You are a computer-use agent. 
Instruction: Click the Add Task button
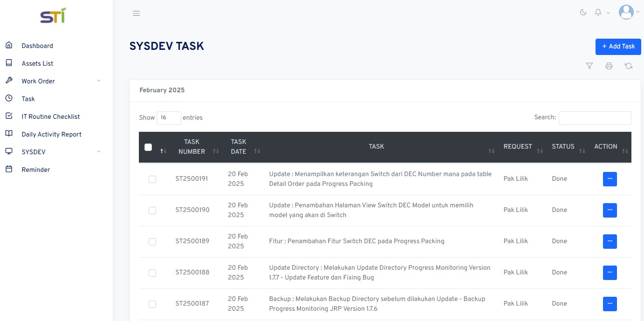(x=618, y=47)
